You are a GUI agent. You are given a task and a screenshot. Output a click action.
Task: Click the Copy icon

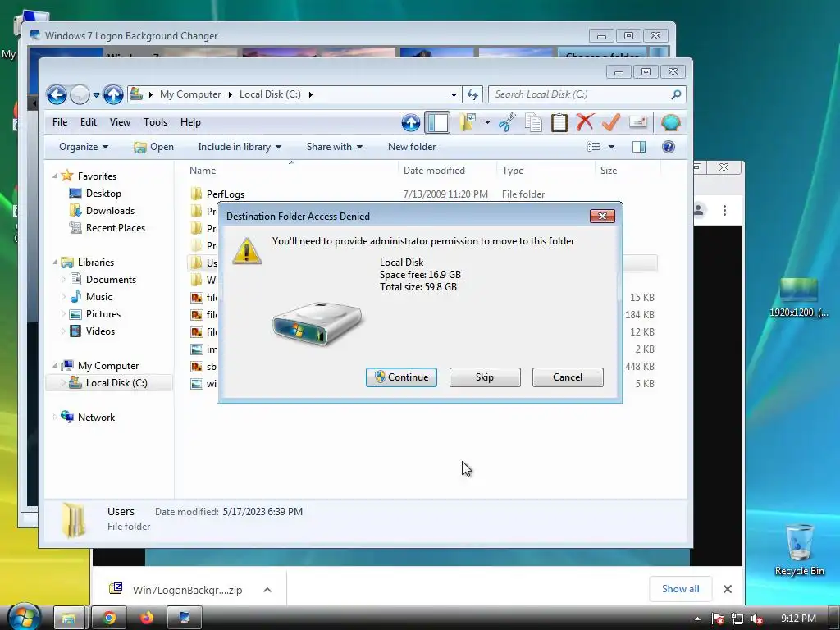tap(533, 122)
